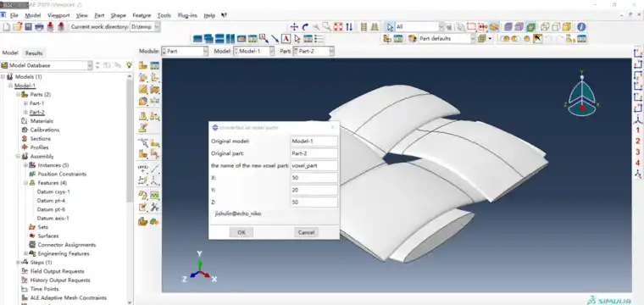
Task: Auto-fit the view to the viewport
Action: pyautogui.click(x=338, y=27)
